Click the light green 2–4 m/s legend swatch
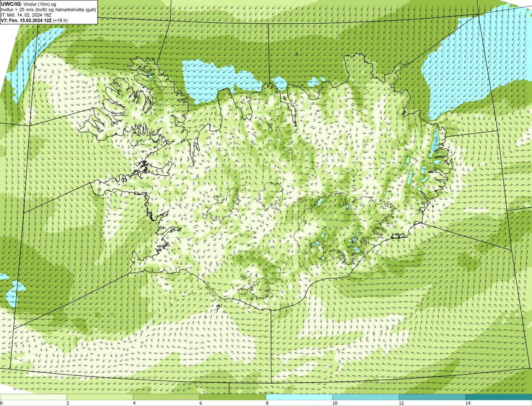The image size is (532, 406). (100, 397)
